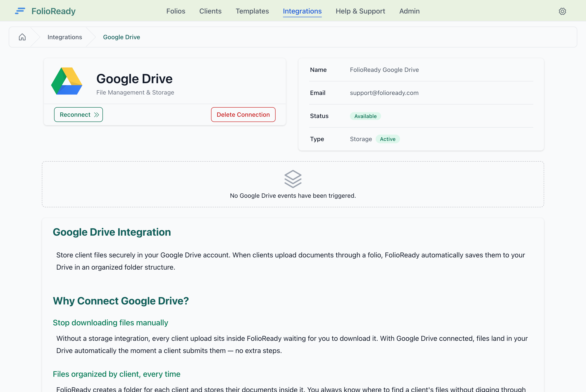This screenshot has width=586, height=392.
Task: Click the double chevron on Reconnect
Action: pyautogui.click(x=97, y=115)
